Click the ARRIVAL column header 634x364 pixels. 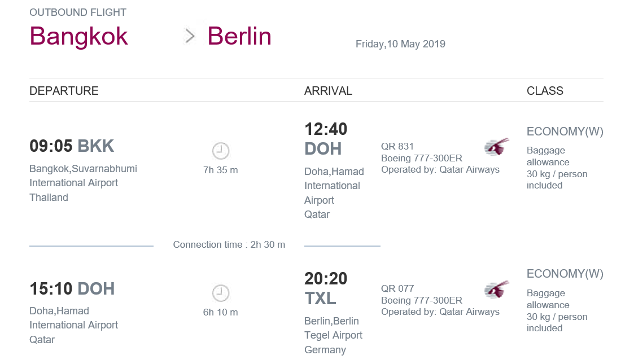[x=328, y=90]
